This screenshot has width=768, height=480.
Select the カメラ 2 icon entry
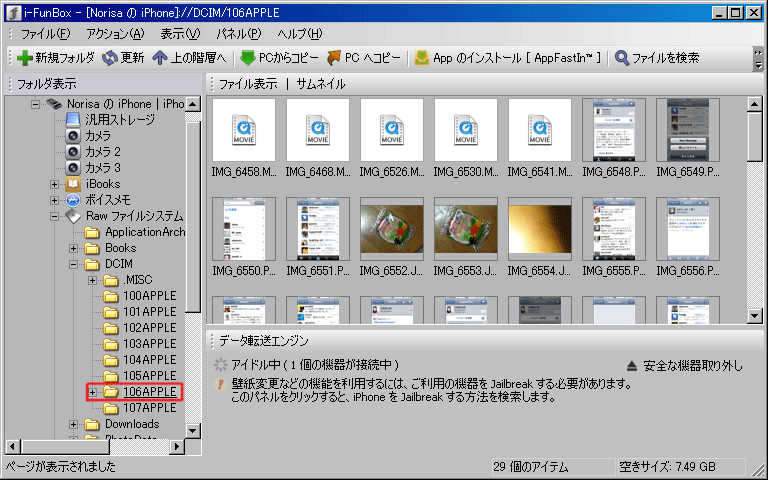72,152
